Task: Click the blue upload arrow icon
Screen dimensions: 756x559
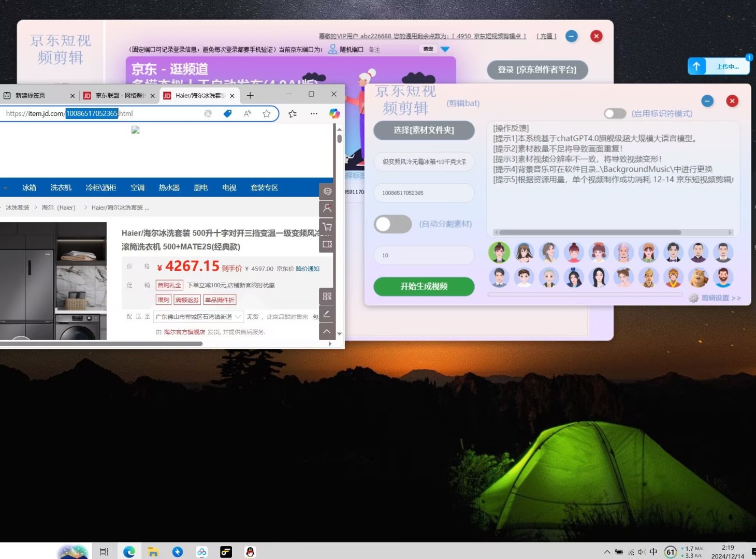Action: [x=696, y=66]
